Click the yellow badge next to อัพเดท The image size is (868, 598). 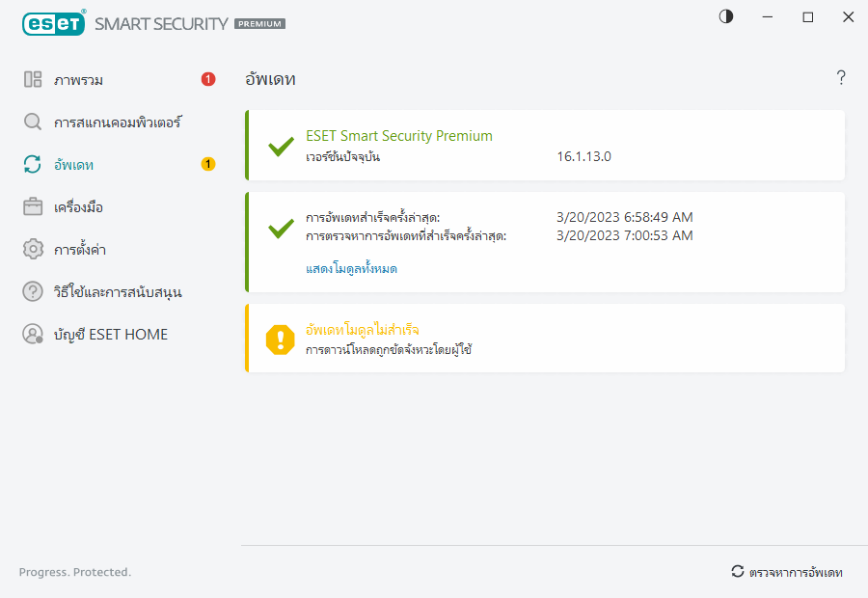pyautogui.click(x=207, y=164)
